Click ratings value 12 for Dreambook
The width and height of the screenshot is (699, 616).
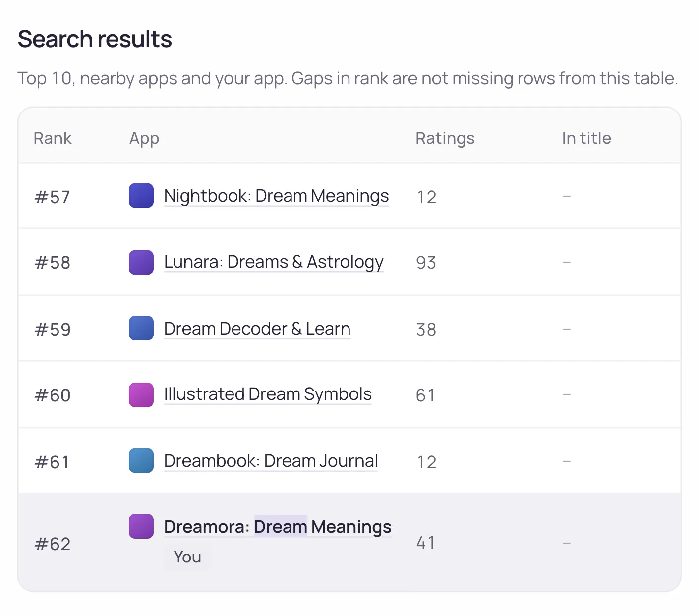click(426, 462)
